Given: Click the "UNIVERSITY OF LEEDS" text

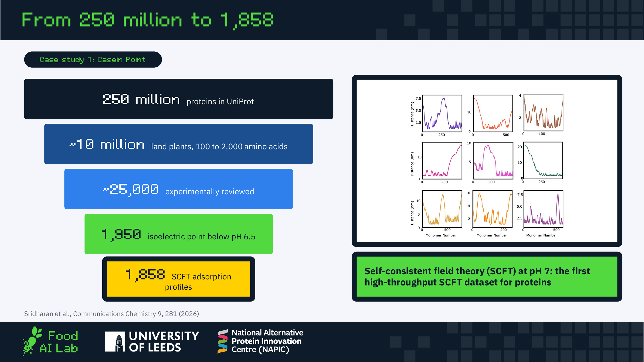Looking at the screenshot, I should tap(164, 342).
